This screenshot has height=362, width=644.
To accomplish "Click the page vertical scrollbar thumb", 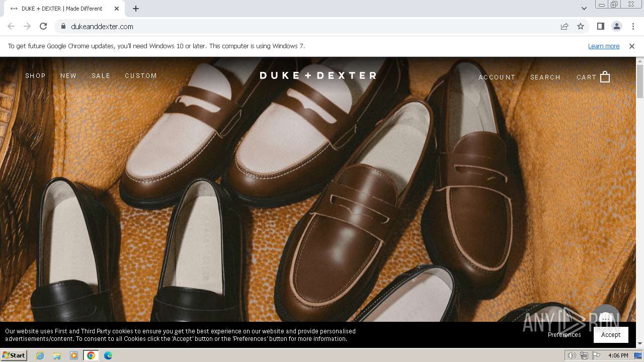I will [640, 81].
